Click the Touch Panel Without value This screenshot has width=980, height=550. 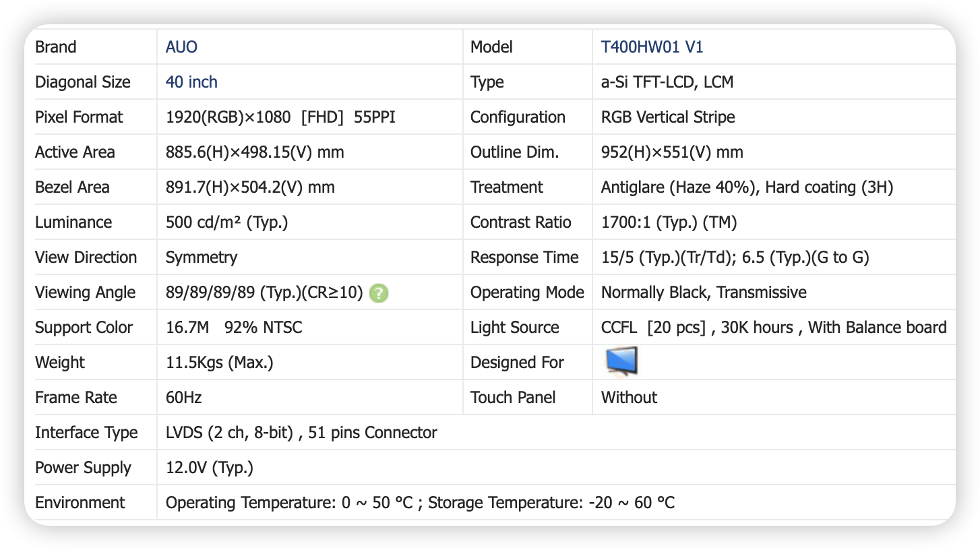(x=629, y=398)
